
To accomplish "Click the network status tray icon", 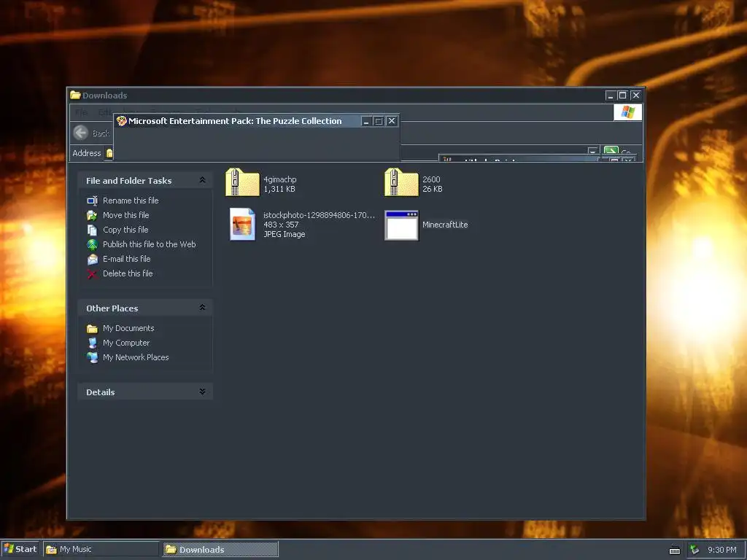I will point(694,550).
